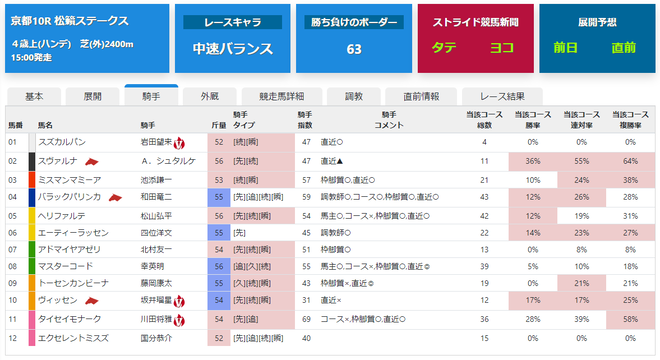Click 直前 link in 展開予想 panel
Screen dimensions: 660x360
tap(623, 48)
